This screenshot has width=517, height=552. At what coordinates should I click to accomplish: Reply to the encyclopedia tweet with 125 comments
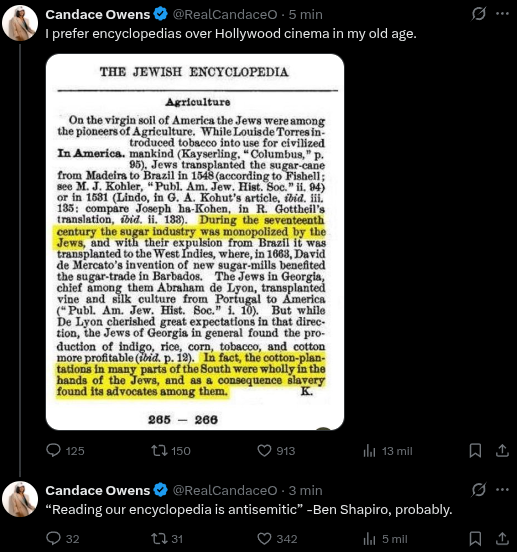(x=65, y=451)
